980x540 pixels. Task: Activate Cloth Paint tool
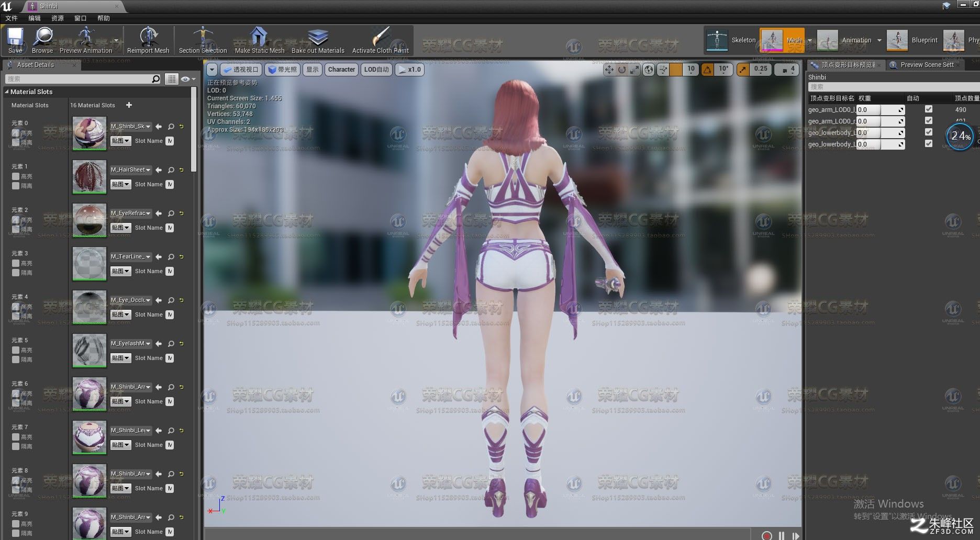click(381, 40)
